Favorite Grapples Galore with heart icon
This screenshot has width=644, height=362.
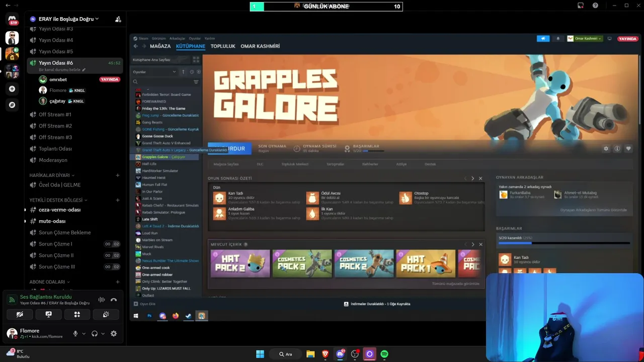click(x=628, y=149)
